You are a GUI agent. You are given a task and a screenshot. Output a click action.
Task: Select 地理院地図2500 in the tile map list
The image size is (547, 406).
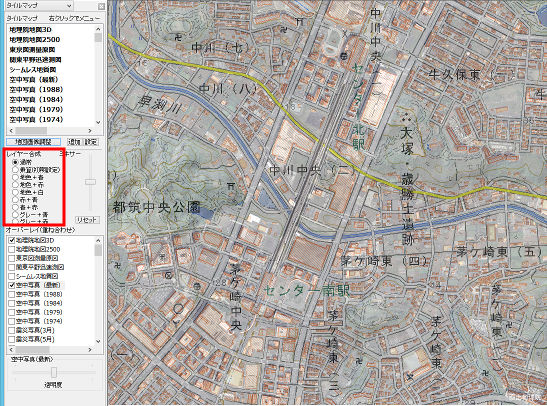coord(35,39)
